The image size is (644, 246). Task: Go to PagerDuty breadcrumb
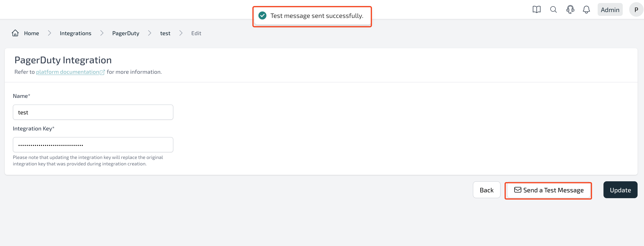tap(126, 33)
